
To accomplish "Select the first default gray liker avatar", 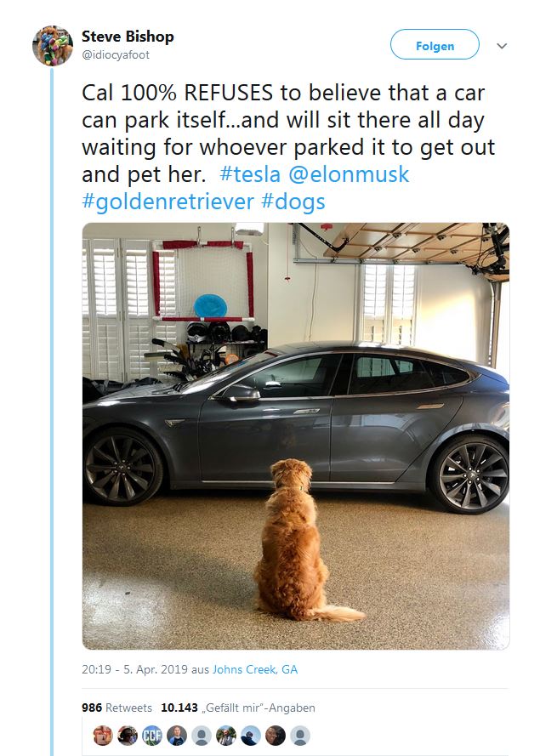I will 202,736.
